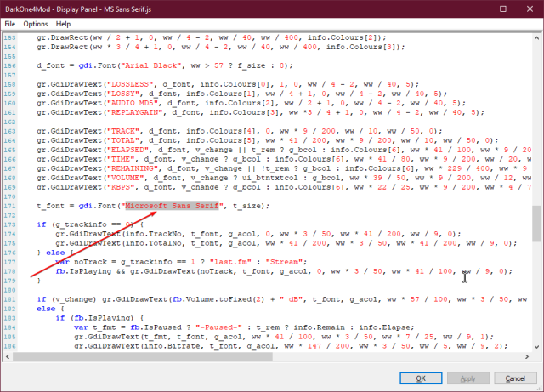Click g_trackinfo in the if statement on line 173
The image size is (544, 392).
pyautogui.click(x=81, y=224)
